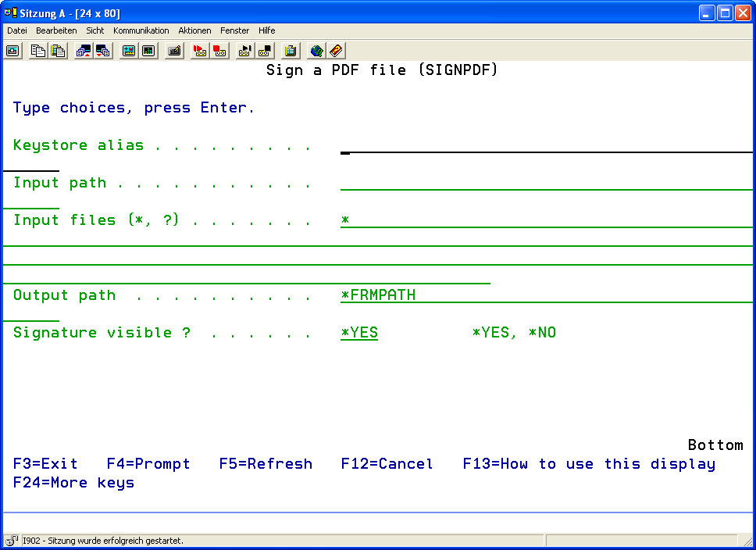Click the F3=Exit function key label
This screenshot has height=550, width=756.
[45, 464]
